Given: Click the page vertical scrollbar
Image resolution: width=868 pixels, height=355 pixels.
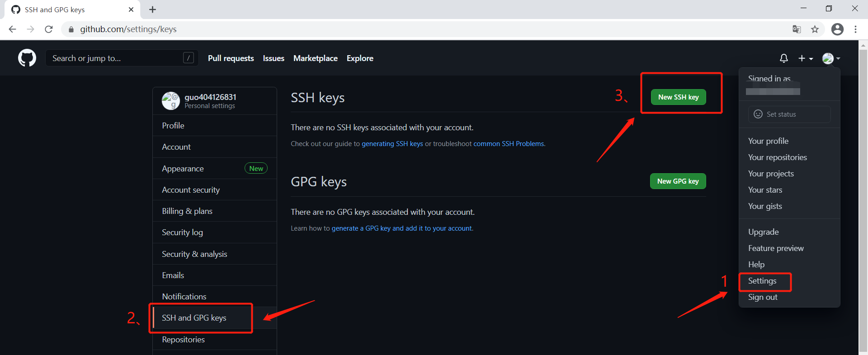Looking at the screenshot, I should 863,201.
